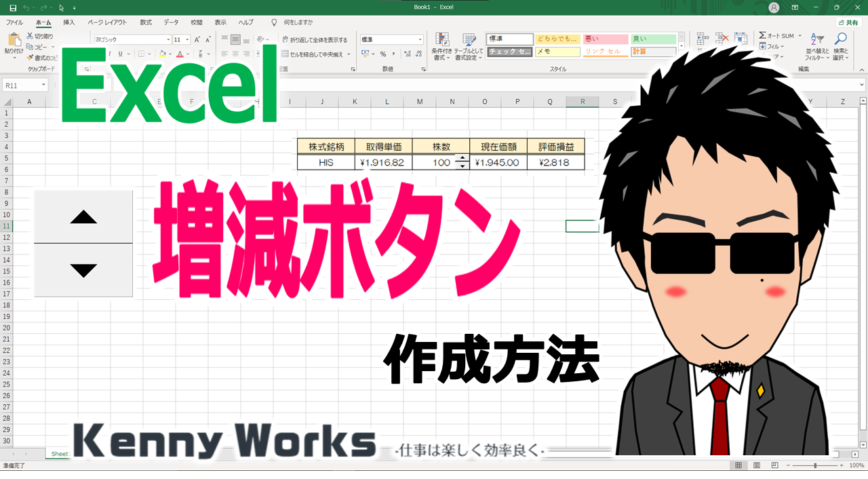Viewport: 868px width, 479px height.
Task: Expand the Name Box dropdown arrow
Action: pos(43,85)
